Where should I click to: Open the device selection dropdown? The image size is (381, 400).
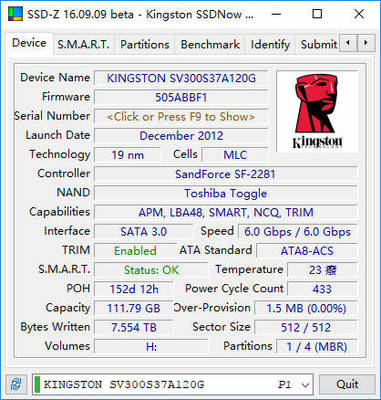(172, 384)
